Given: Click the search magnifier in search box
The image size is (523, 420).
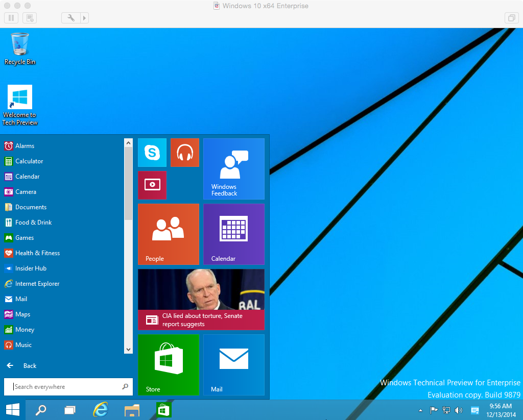Looking at the screenshot, I should [125, 387].
